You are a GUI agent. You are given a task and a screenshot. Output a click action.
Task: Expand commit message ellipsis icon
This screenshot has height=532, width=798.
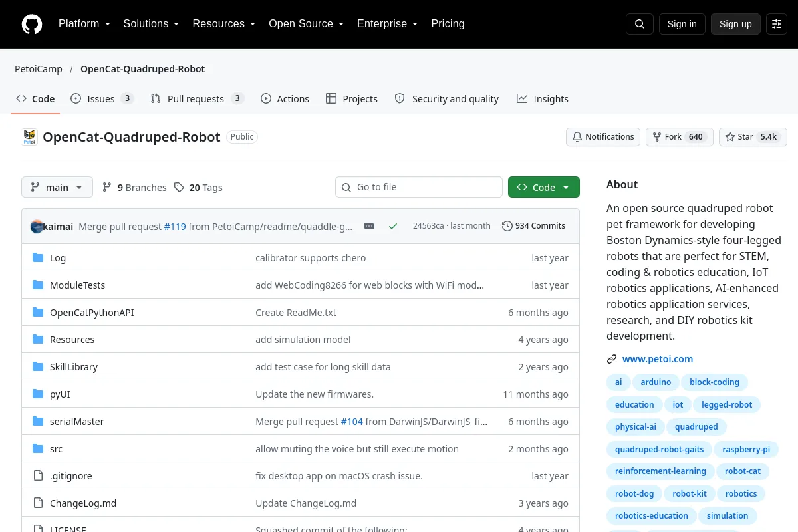click(369, 226)
